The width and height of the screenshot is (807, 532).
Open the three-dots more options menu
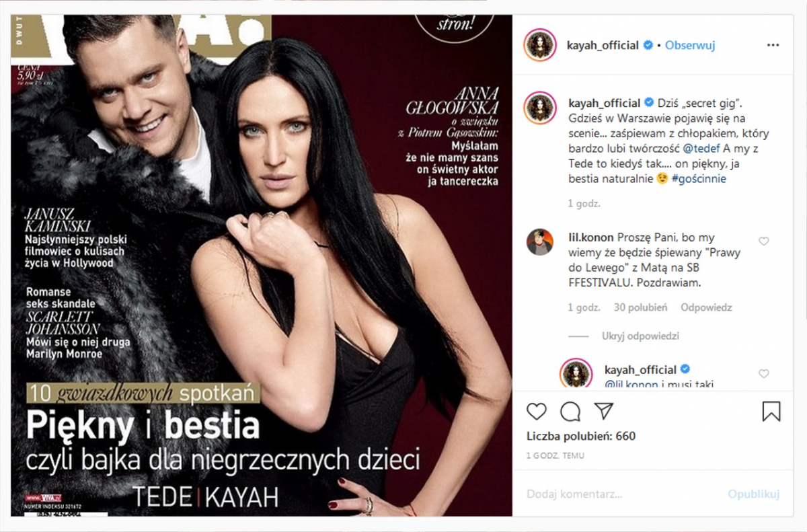pyautogui.click(x=773, y=46)
